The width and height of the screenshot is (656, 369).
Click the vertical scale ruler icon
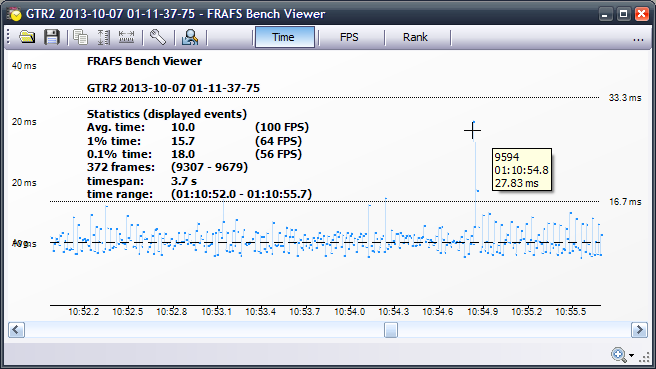103,37
